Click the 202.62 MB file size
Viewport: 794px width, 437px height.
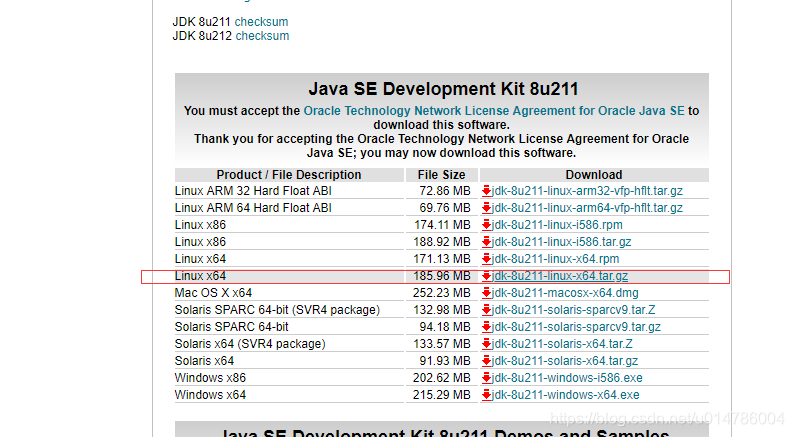click(x=442, y=378)
